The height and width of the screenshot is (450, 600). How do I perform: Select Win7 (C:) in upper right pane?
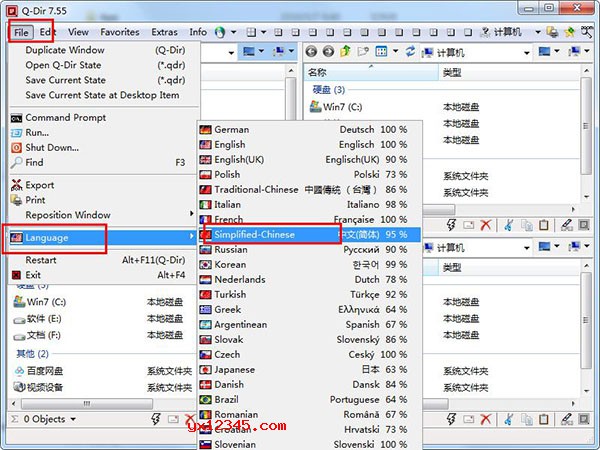point(336,107)
